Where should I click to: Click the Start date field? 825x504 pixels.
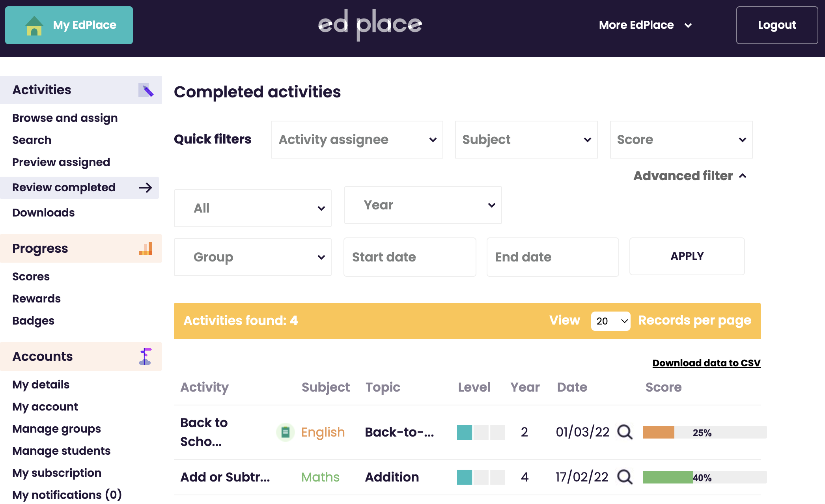(x=410, y=257)
